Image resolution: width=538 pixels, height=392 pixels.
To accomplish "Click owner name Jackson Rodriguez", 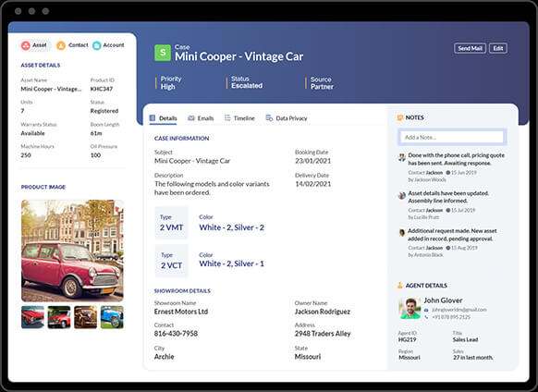I will point(323,312).
